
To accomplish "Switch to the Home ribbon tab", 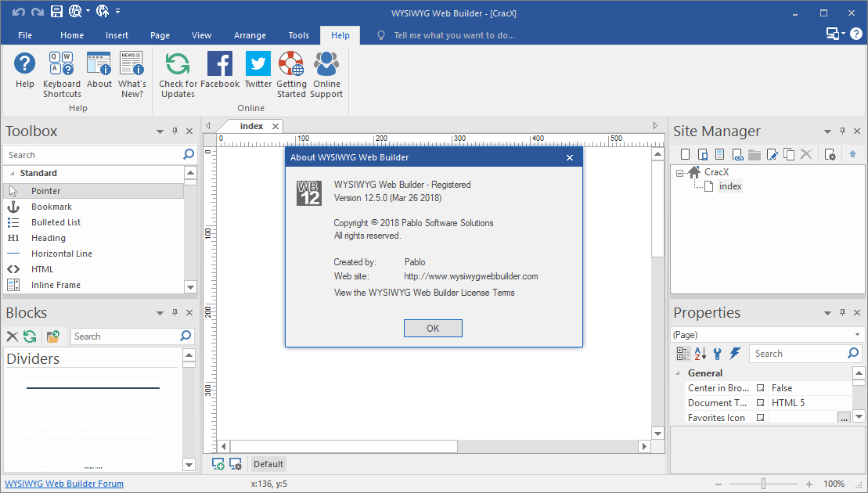I will (72, 35).
